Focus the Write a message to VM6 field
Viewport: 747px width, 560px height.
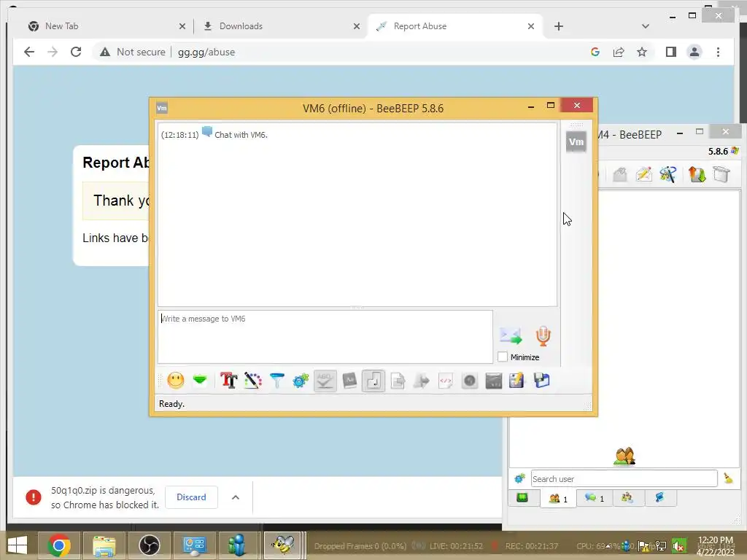(325, 337)
